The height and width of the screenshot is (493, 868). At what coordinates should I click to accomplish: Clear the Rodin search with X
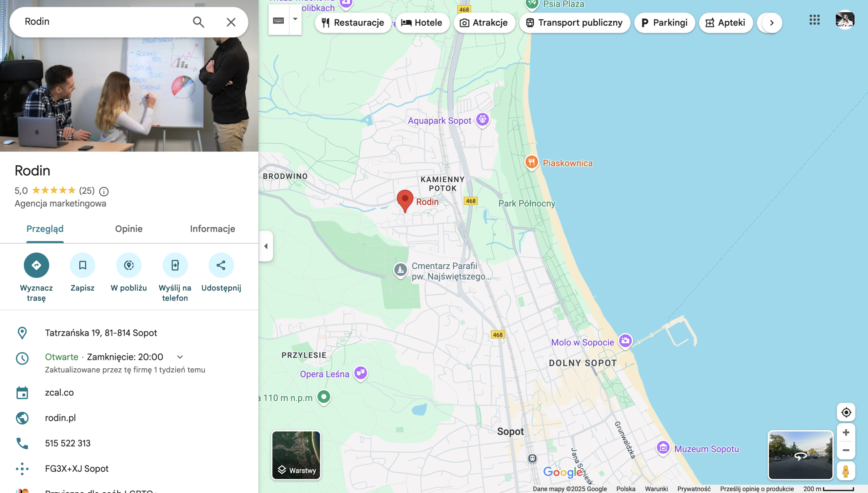231,22
